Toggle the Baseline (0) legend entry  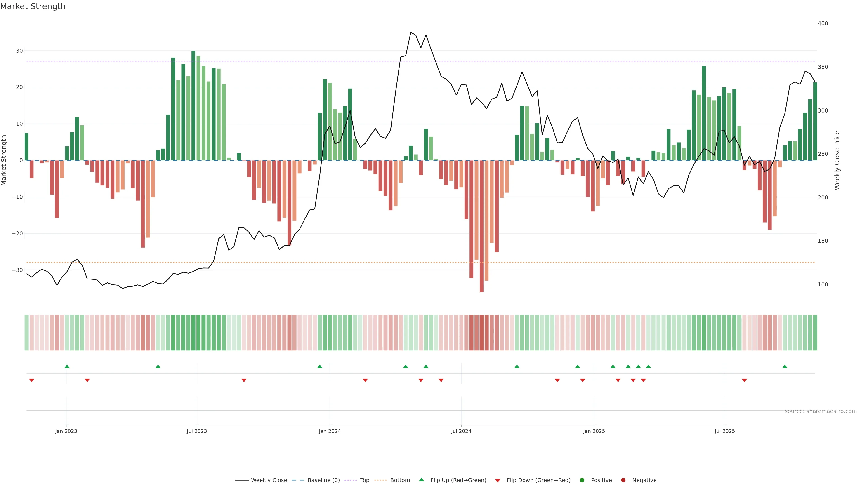coord(323,480)
